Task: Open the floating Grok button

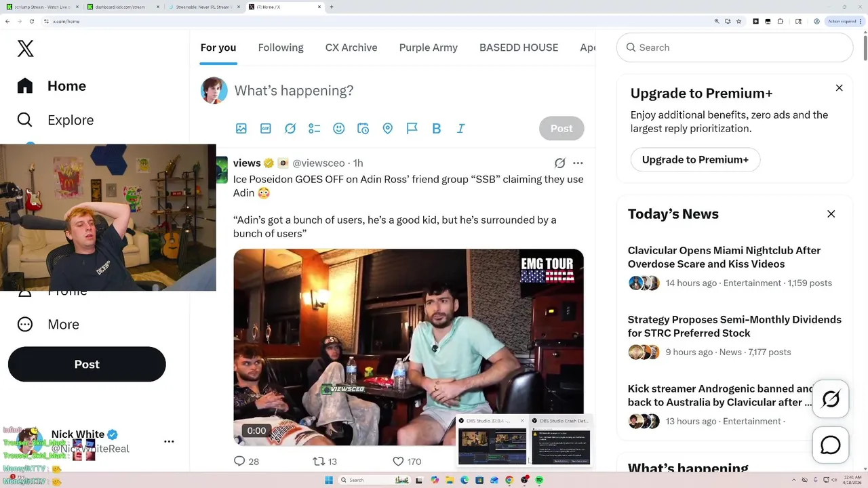Action: [831, 399]
